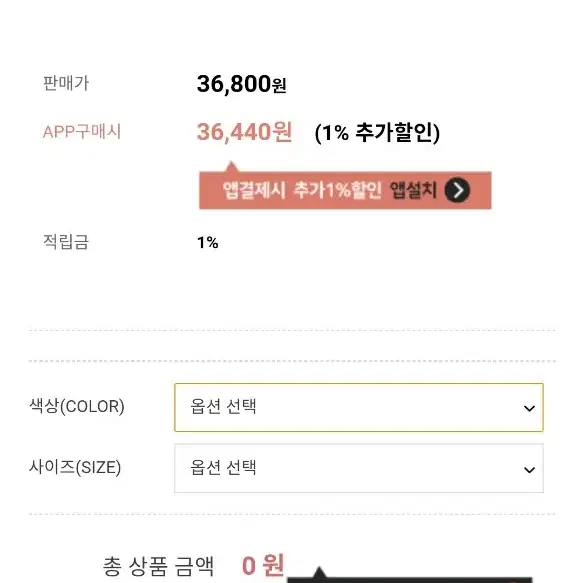Tap the 앱결제시 추가1%할인 banner text

[x=302, y=190]
